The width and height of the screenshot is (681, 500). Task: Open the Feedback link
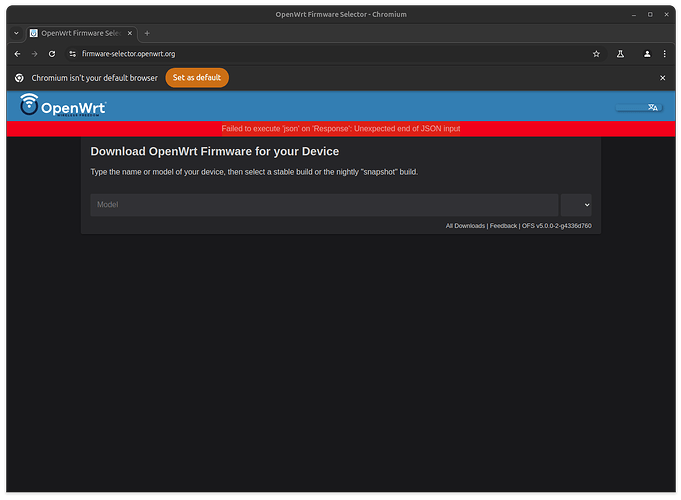503,226
